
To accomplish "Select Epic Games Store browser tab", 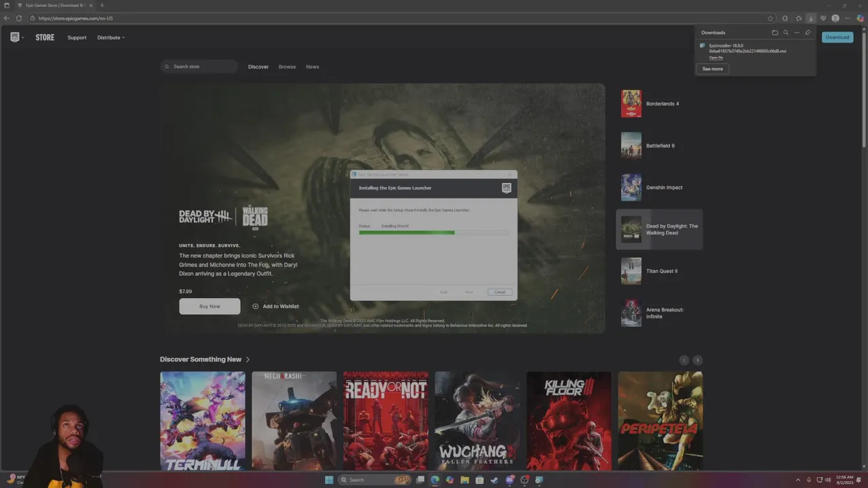I will (54, 5).
